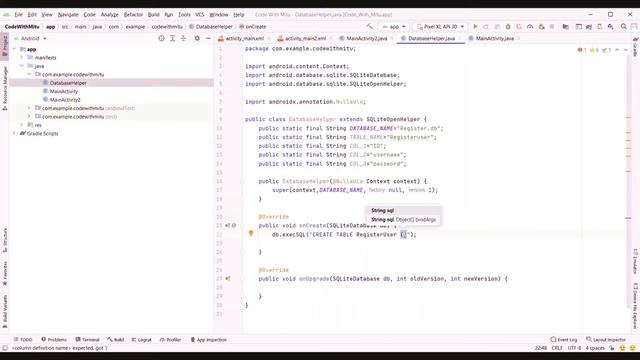Open the Structure sidebar tool window
Image resolution: width=640 pixels, height=360 pixels.
point(4,240)
